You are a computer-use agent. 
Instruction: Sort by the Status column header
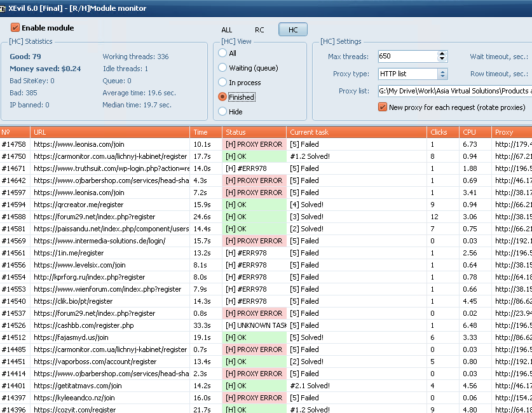click(x=254, y=132)
